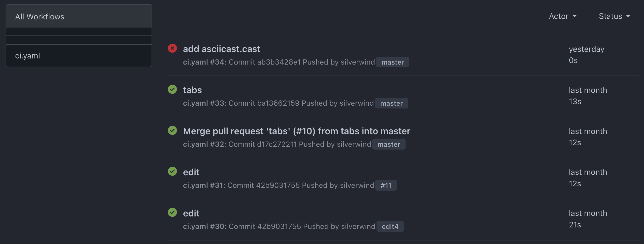Viewport: 644px width, 244px height.
Task: Open the 'edit' run numbered #31
Action: click(x=191, y=172)
